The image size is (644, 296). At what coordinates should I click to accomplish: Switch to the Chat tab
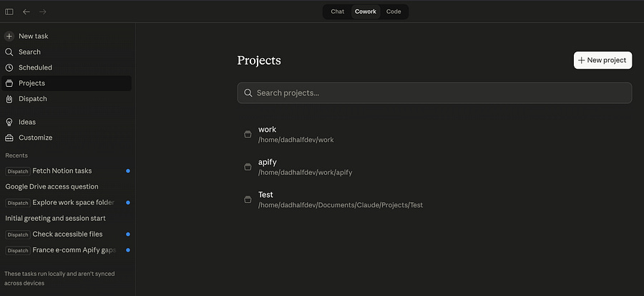(337, 11)
